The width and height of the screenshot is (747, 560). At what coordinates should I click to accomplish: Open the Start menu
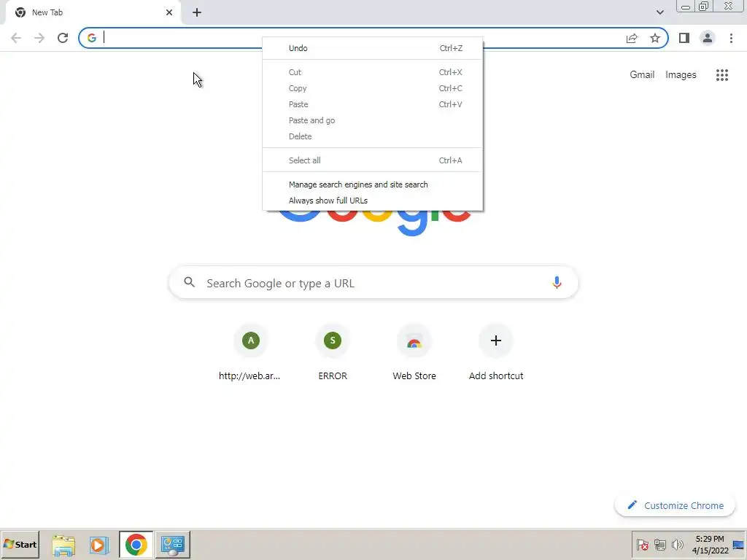coord(20,545)
